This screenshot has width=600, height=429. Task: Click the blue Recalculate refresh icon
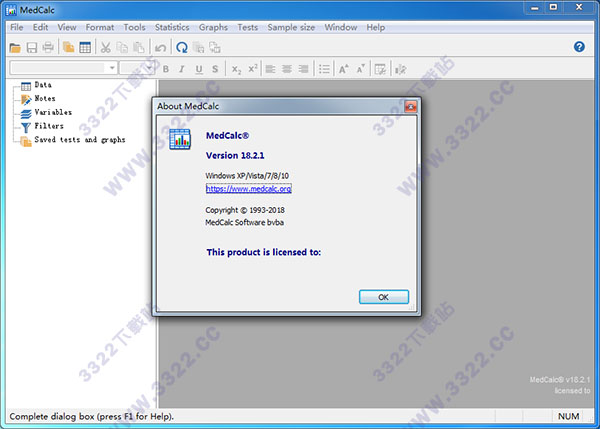click(182, 47)
